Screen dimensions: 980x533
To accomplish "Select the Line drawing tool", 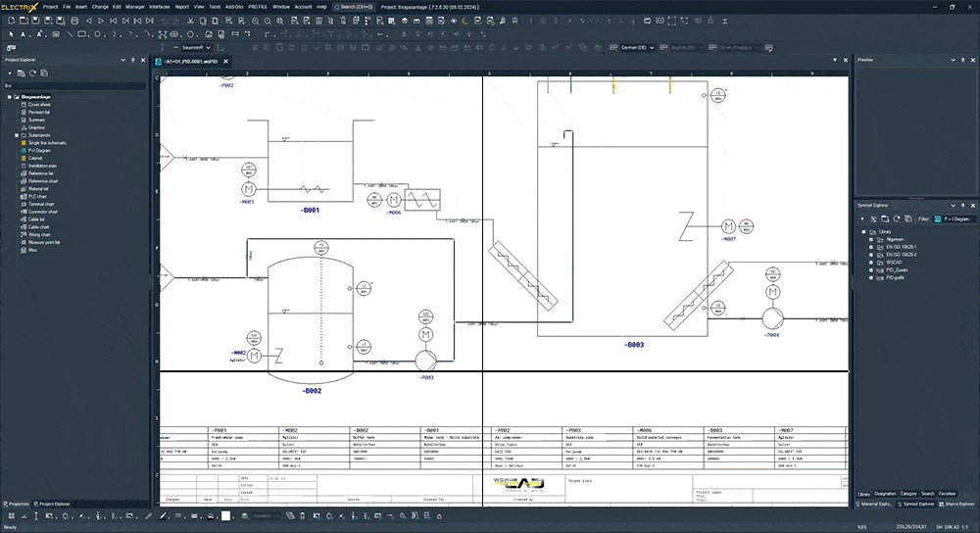I will 70,34.
